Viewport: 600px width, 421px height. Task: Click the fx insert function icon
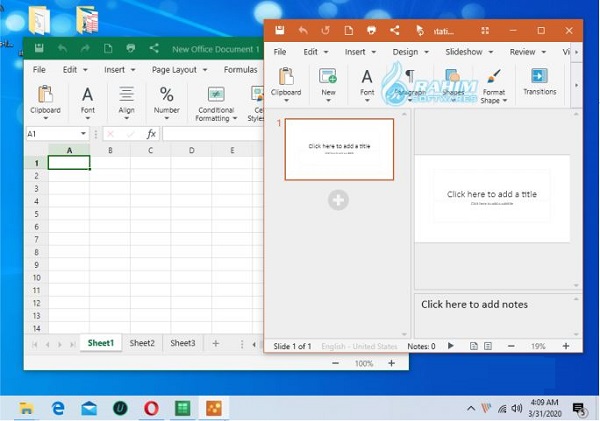[x=151, y=134]
